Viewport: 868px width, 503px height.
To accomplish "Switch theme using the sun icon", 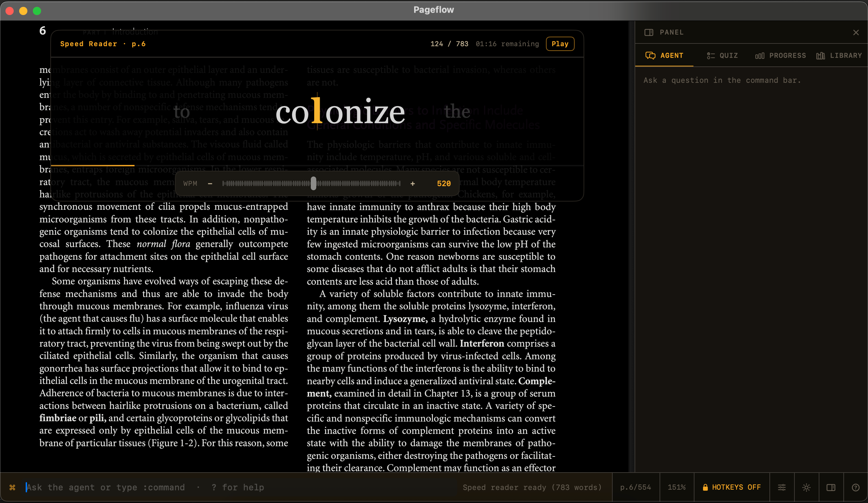I will click(x=806, y=487).
